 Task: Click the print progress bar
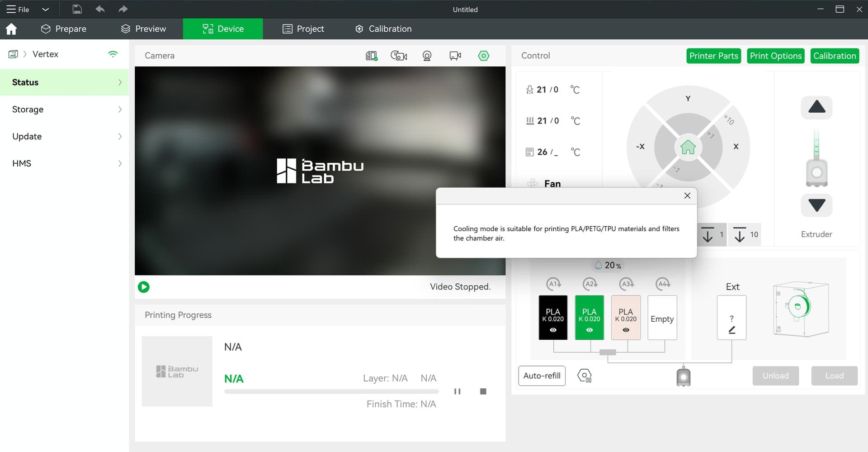click(331, 391)
